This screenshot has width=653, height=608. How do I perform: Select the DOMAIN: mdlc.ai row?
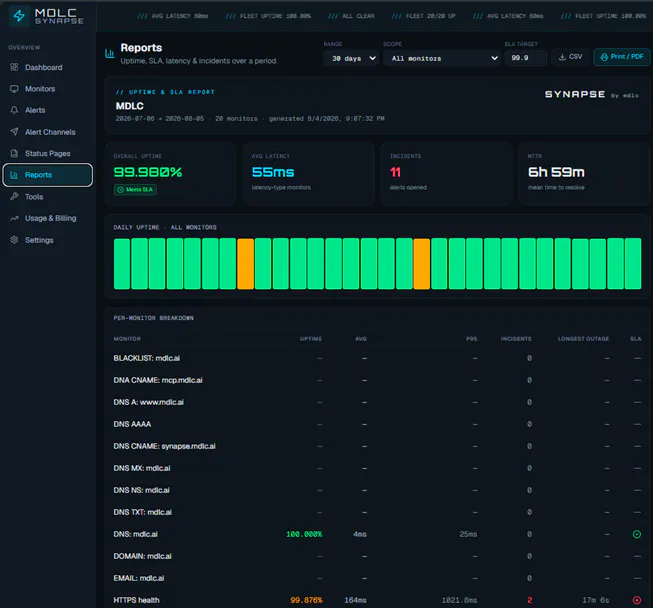click(x=377, y=556)
